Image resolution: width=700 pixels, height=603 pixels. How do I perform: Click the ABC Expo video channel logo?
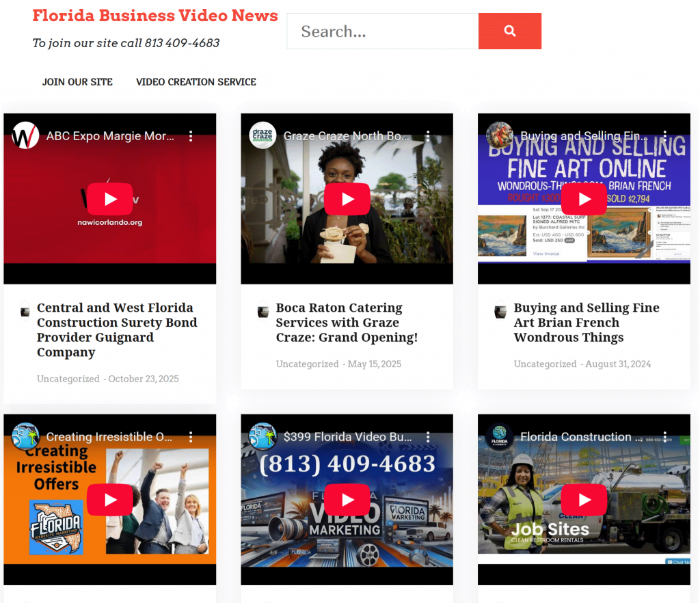tap(25, 135)
